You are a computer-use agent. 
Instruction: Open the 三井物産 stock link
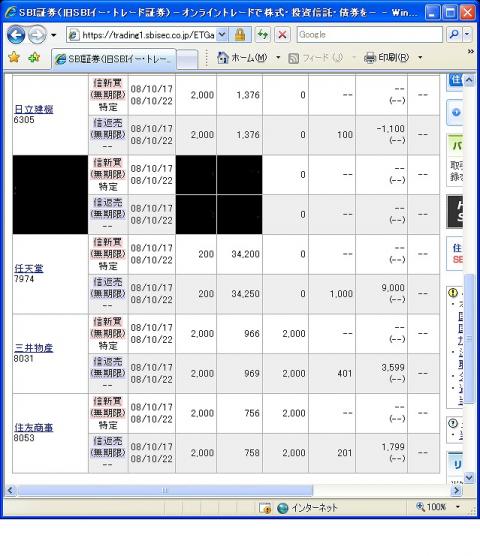coord(34,348)
